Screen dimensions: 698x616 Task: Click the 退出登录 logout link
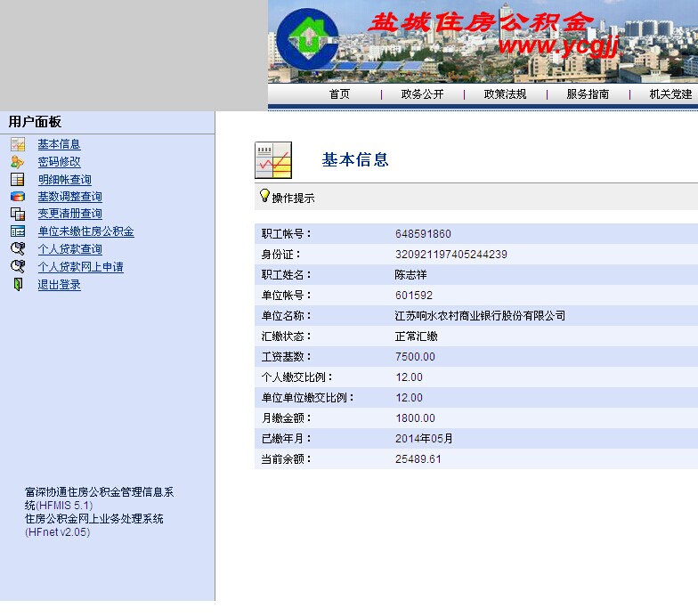point(59,285)
